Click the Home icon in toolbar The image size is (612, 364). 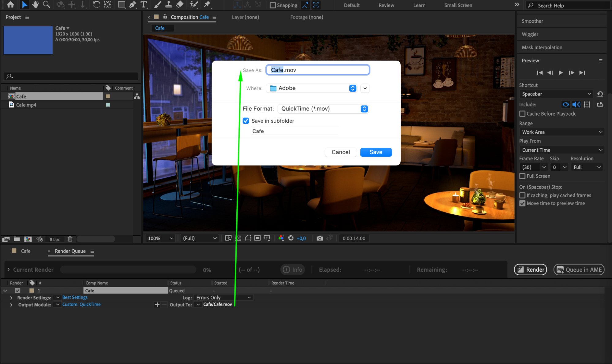pos(10,5)
